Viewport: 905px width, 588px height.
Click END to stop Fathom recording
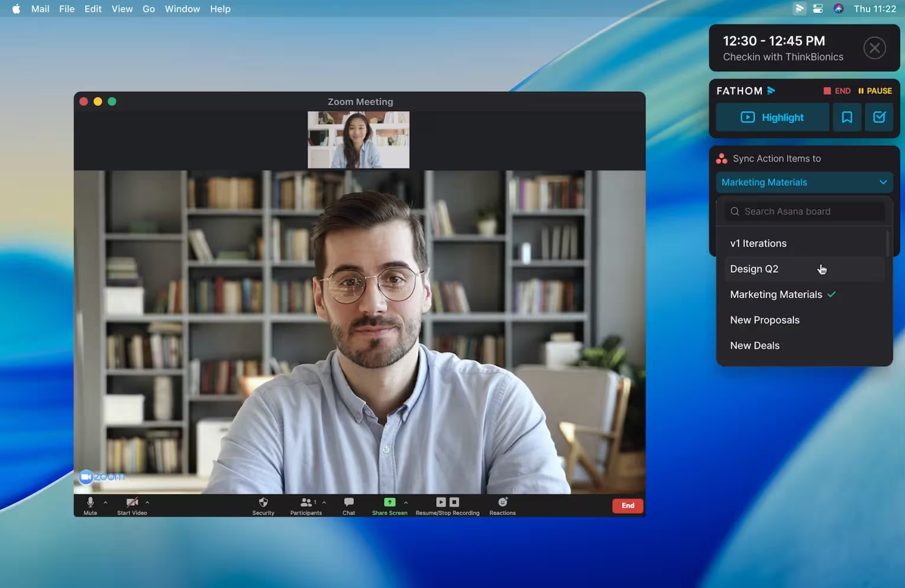837,91
